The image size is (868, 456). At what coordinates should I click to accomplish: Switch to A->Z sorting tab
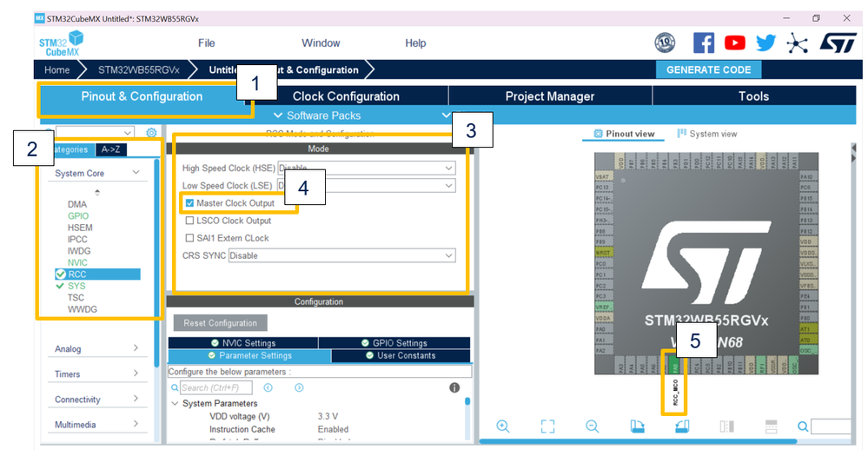[x=110, y=149]
